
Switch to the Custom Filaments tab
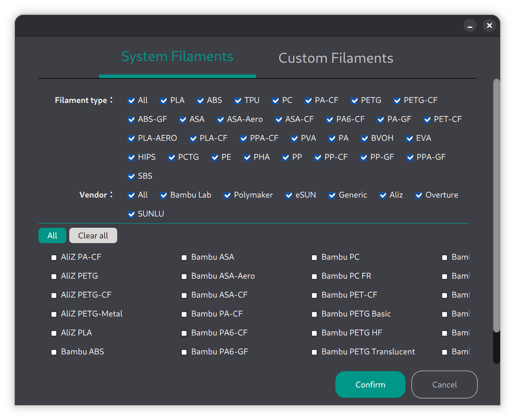point(336,58)
